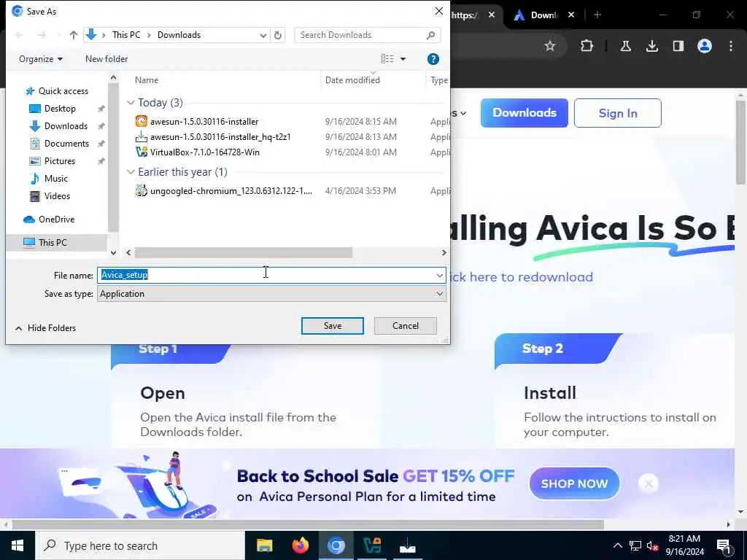Show hidden system tray icons
This screenshot has width=747, height=560.
click(x=617, y=545)
